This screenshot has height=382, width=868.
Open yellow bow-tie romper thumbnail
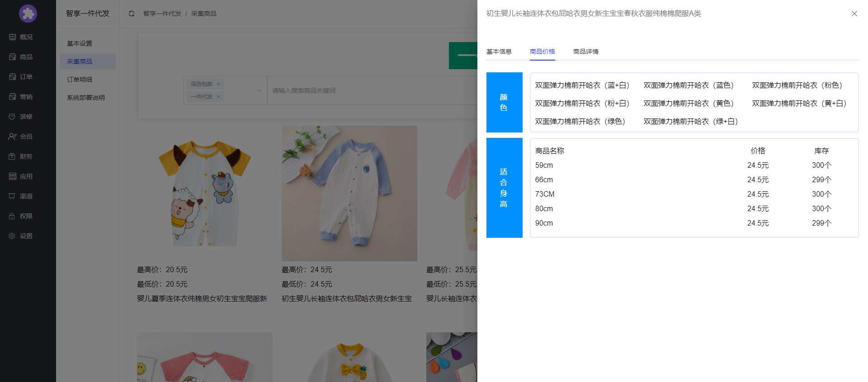349,357
